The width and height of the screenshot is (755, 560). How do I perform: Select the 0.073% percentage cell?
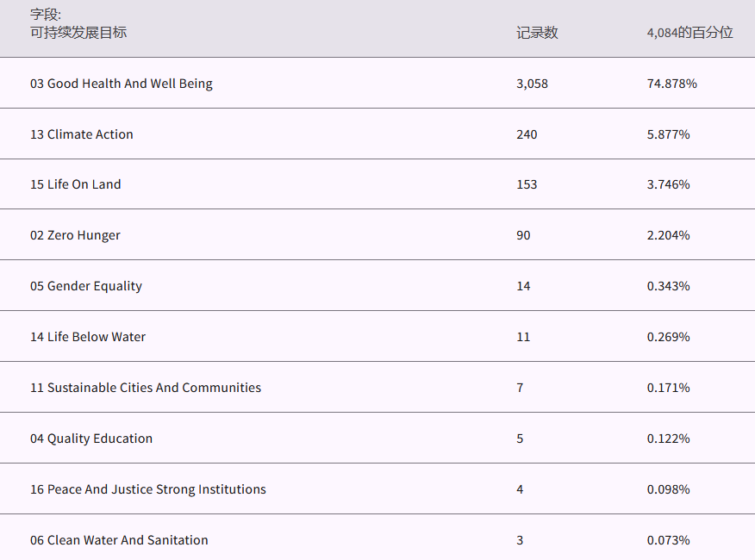pyautogui.click(x=668, y=540)
